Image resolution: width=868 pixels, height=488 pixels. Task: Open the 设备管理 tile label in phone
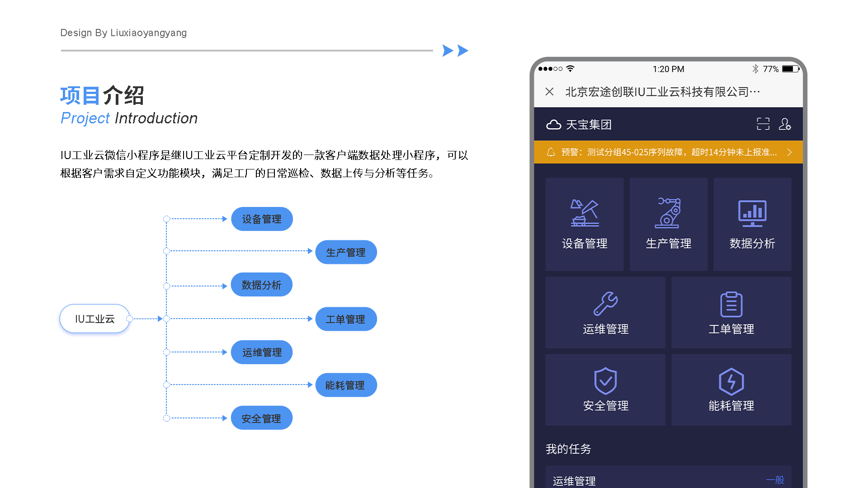pyautogui.click(x=585, y=244)
